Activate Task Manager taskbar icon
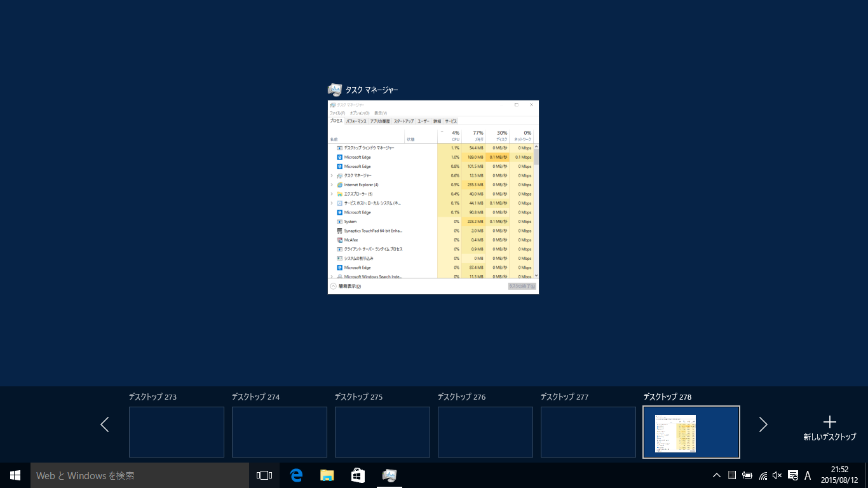 pos(390,475)
